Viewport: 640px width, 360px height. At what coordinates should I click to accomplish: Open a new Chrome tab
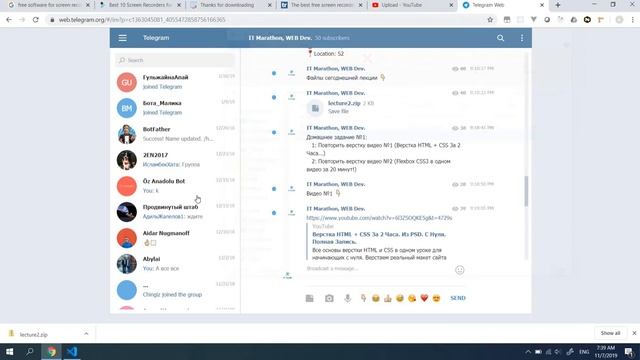point(558,5)
